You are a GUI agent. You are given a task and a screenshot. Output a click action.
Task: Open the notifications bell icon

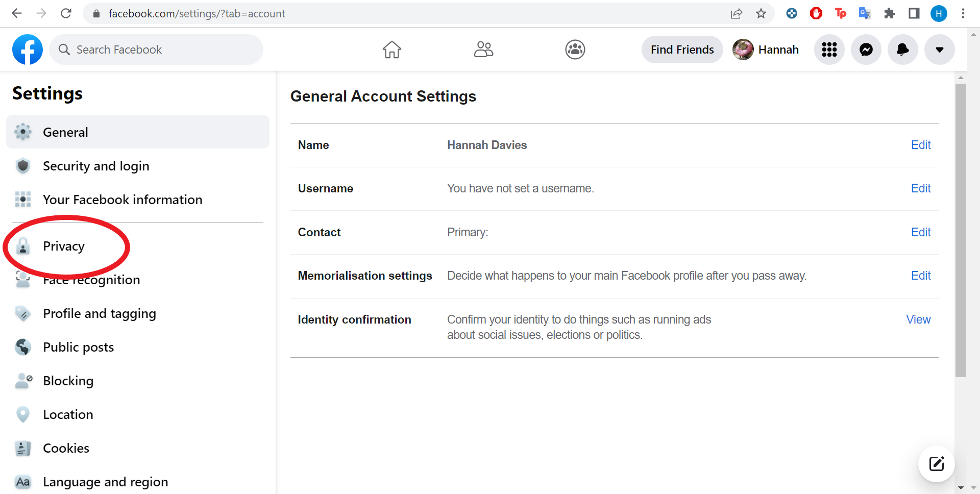click(903, 50)
